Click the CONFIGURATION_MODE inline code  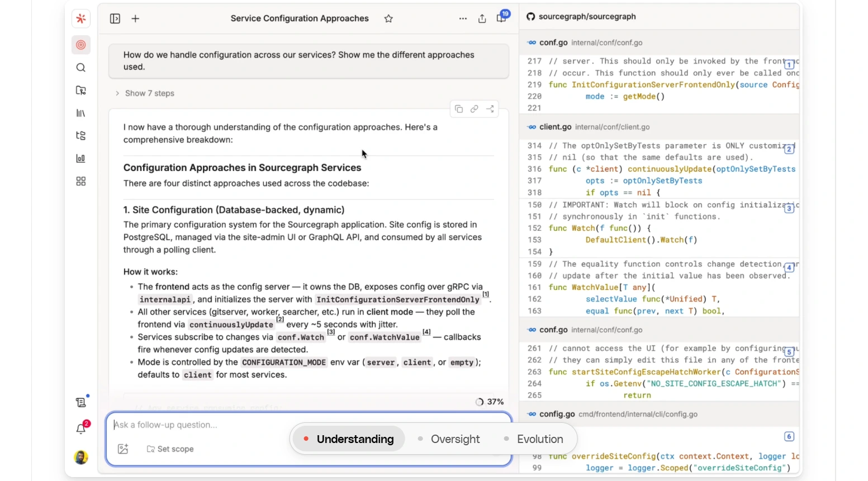[x=284, y=363]
